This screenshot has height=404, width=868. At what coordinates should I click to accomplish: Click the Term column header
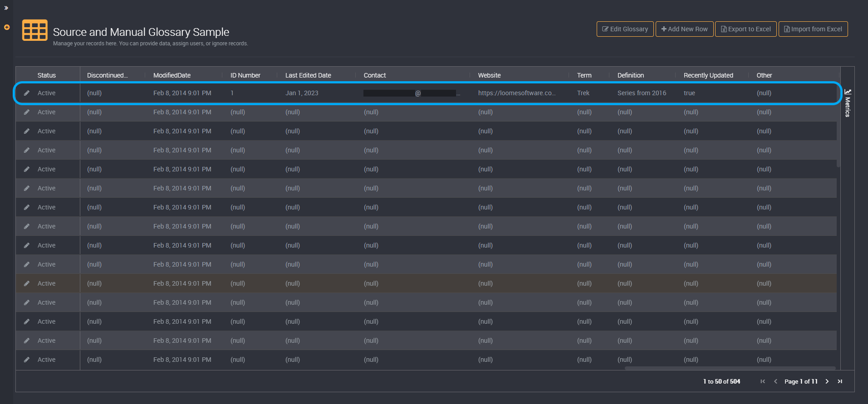[584, 75]
